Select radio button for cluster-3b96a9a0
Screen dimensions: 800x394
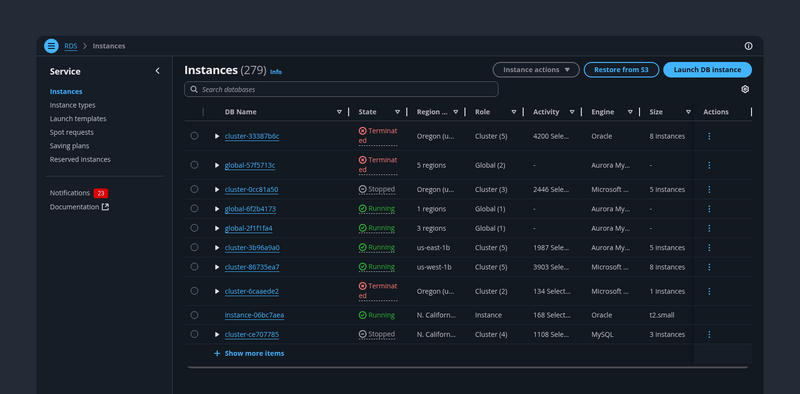coord(194,247)
